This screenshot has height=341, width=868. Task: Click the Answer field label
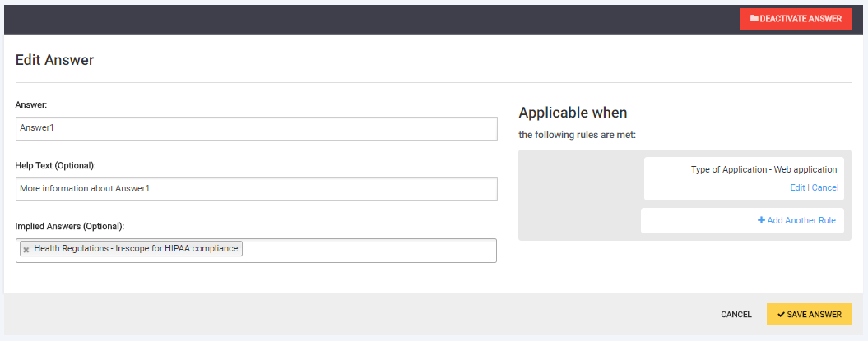tap(32, 105)
